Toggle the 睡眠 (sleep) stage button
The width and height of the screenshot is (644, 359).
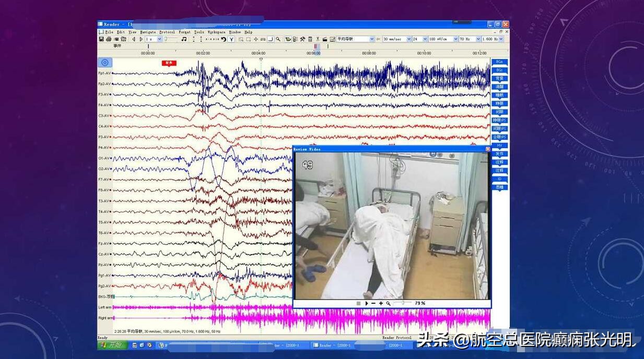tap(499, 94)
